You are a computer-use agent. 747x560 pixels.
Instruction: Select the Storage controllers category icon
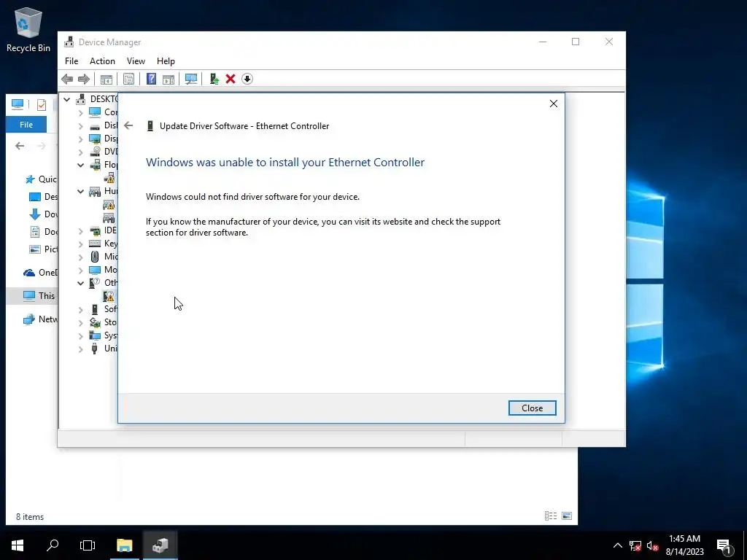pyautogui.click(x=95, y=322)
